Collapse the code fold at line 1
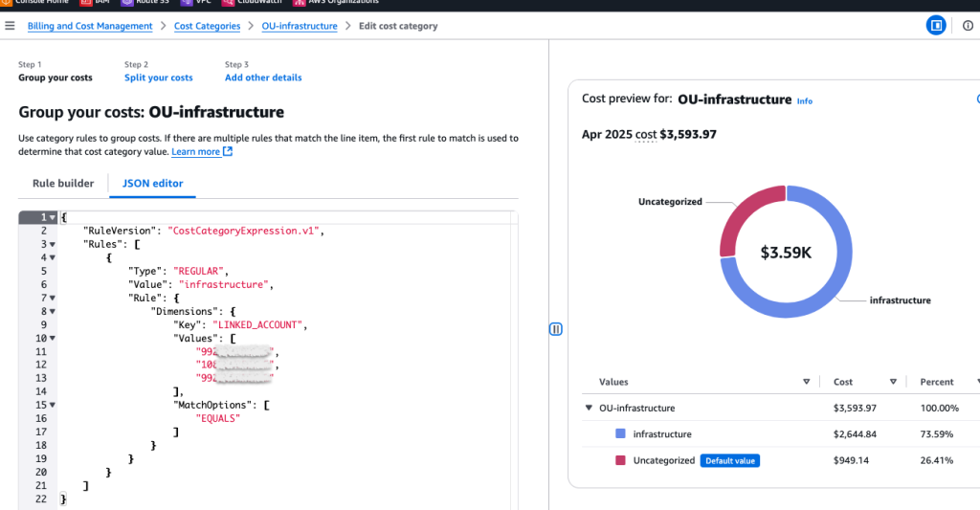This screenshot has height=510, width=980. point(53,217)
